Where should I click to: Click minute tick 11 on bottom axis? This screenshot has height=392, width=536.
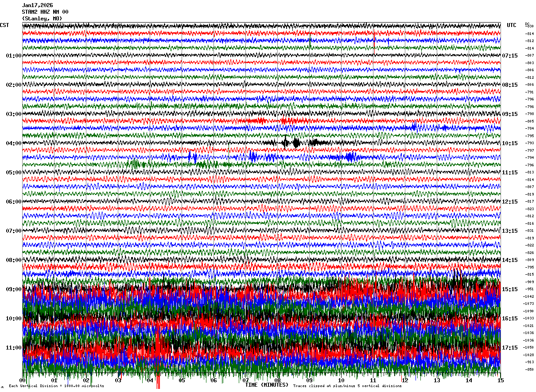coord(373,380)
